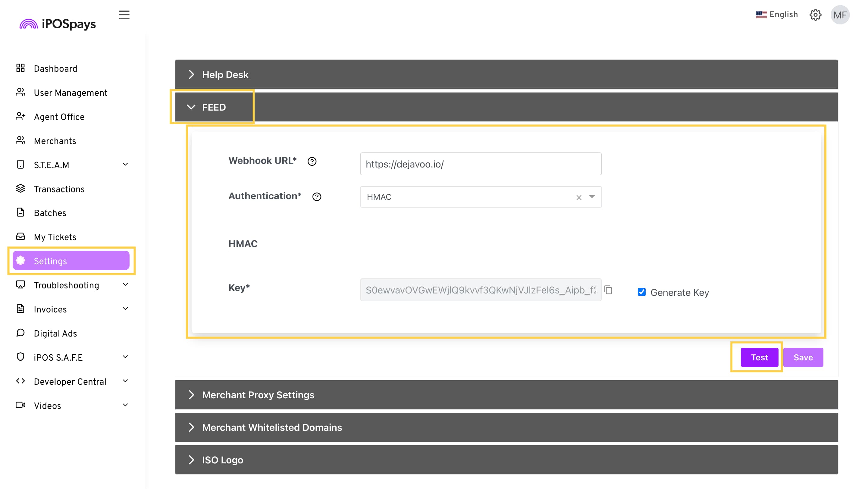Click the Digital Ads chat bubble icon
The height and width of the screenshot is (489, 868).
[20, 333]
